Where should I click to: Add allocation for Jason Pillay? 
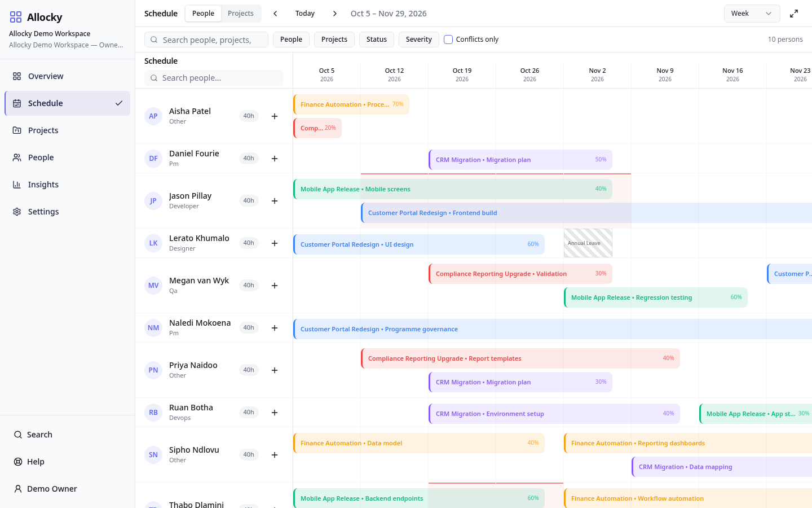[275, 201]
